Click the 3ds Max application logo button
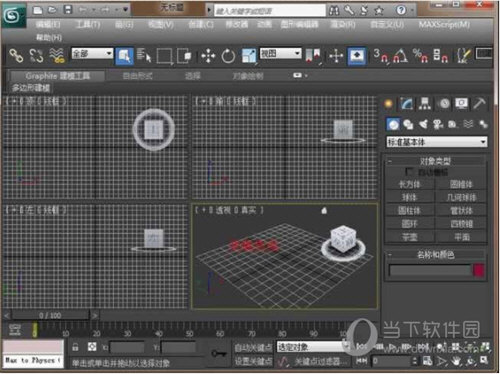 [x=13, y=15]
